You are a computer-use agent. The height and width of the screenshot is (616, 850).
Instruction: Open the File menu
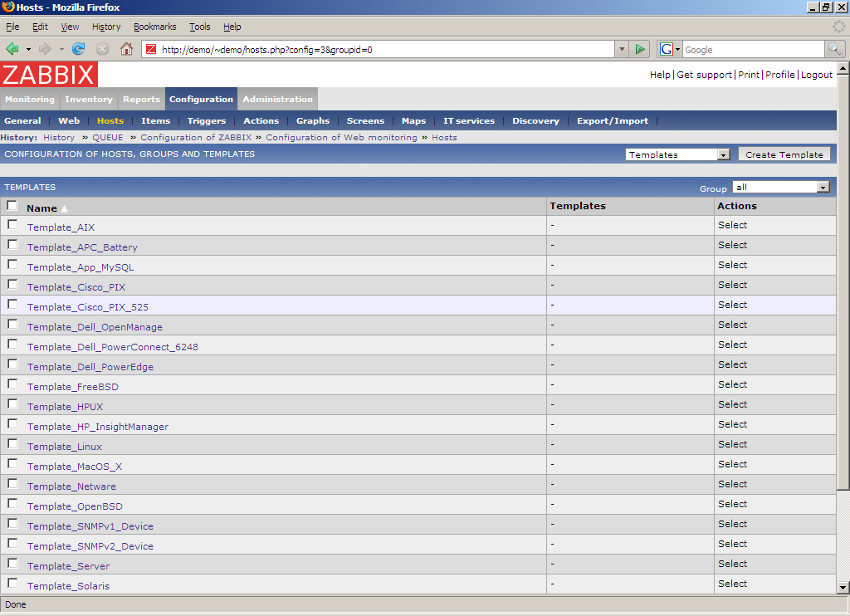click(12, 27)
